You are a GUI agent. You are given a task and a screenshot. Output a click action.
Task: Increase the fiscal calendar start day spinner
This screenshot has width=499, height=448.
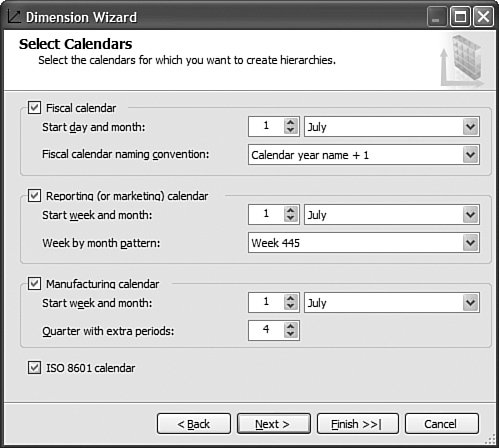(x=291, y=122)
